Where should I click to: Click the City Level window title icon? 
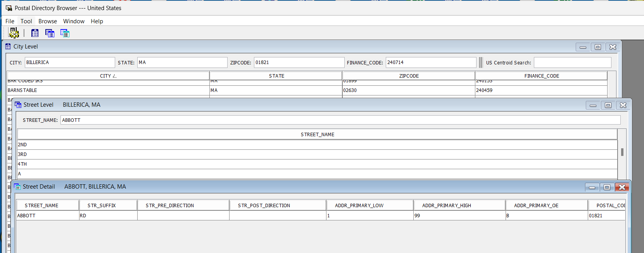(8, 47)
